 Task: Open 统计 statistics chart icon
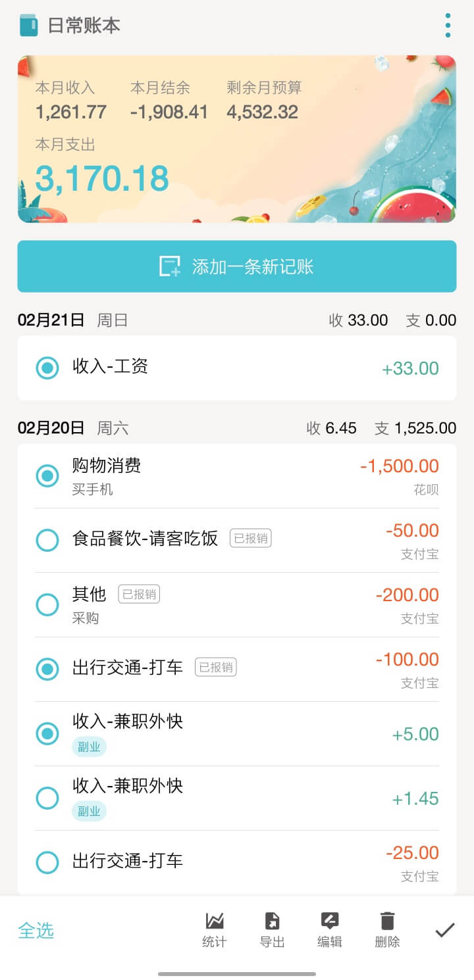click(214, 929)
